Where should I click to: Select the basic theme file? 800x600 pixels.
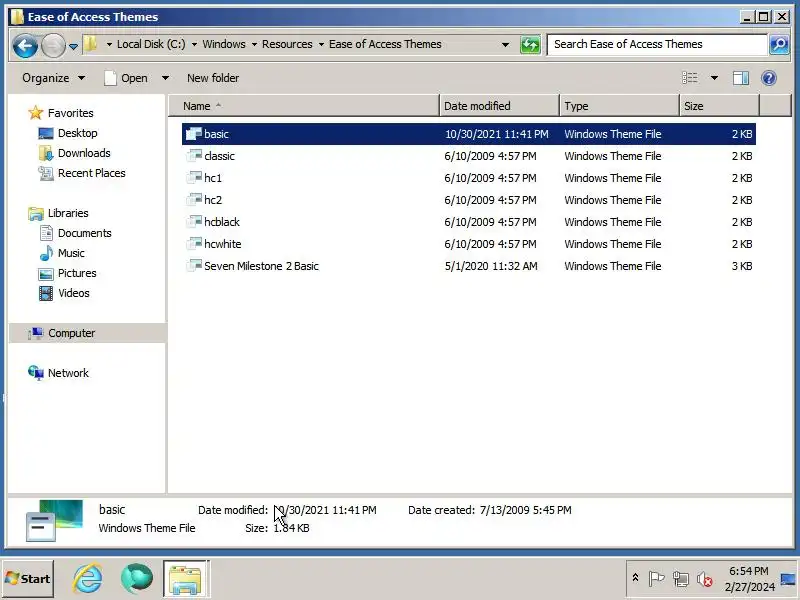point(468,134)
